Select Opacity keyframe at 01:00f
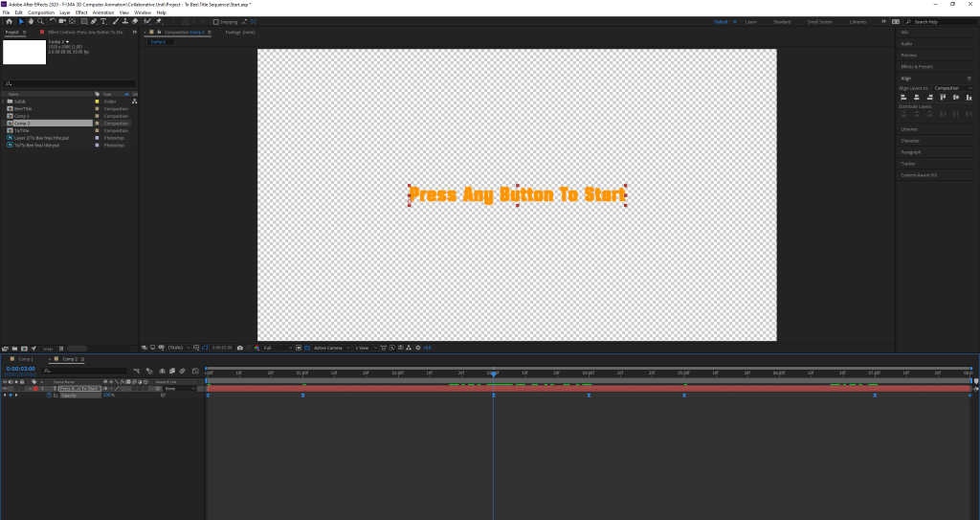This screenshot has width=980, height=520. (303, 396)
